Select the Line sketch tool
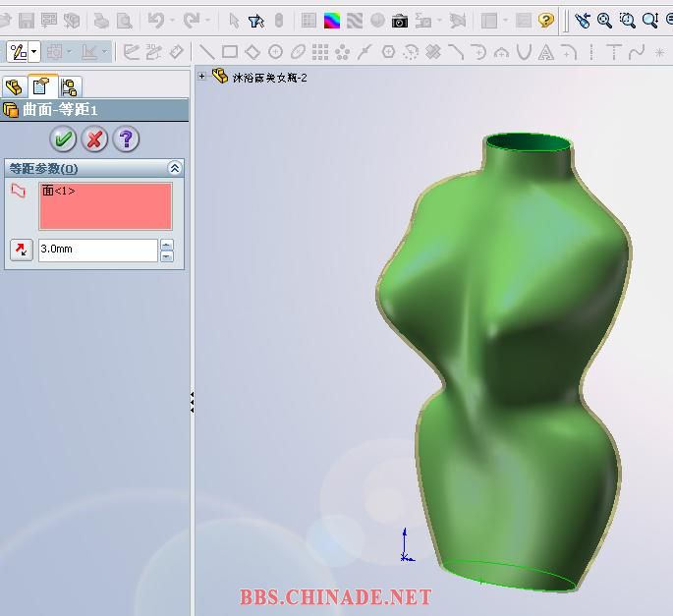673x616 pixels. [x=207, y=52]
